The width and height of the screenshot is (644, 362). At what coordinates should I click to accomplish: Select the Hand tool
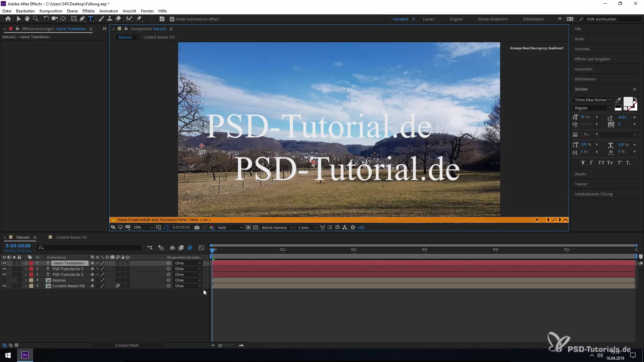27,19
